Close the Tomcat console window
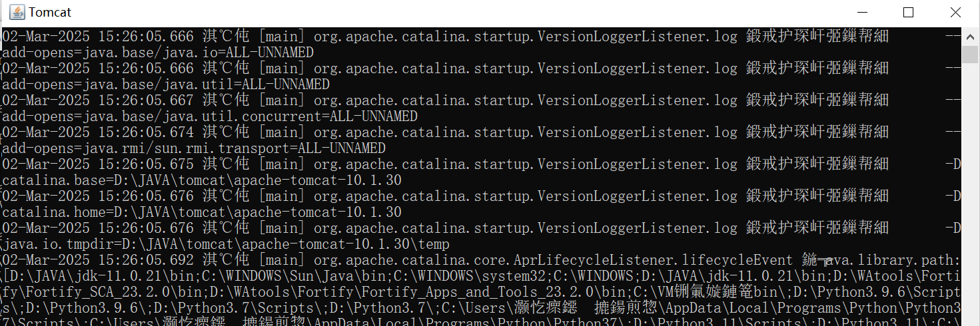 pyautogui.click(x=955, y=12)
